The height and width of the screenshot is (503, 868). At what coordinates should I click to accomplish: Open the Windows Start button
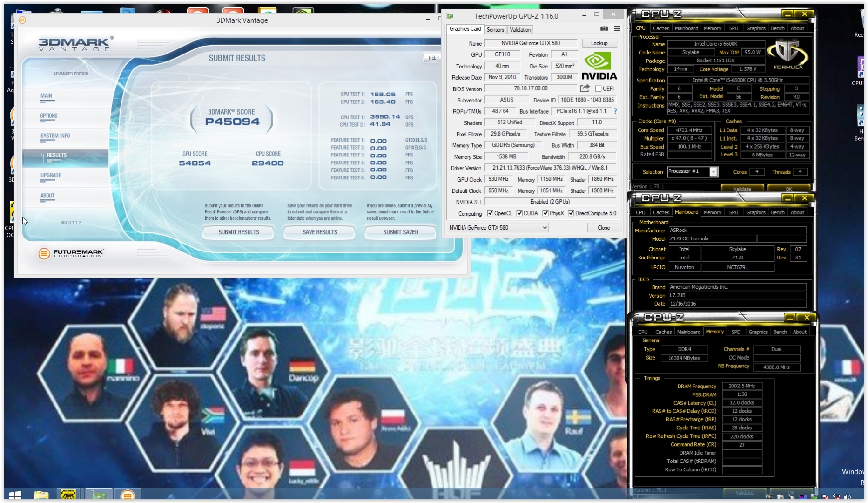point(15,495)
